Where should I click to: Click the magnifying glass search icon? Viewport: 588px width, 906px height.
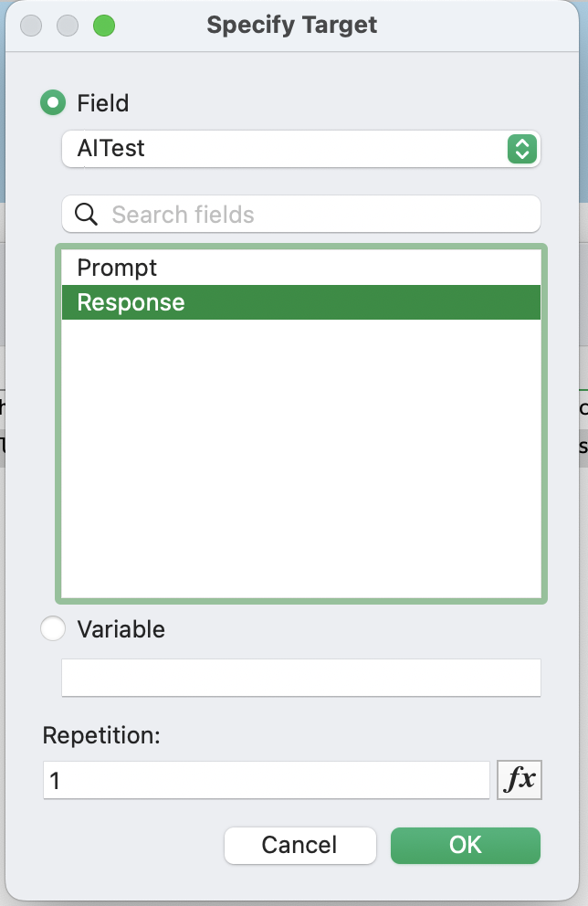click(x=86, y=215)
